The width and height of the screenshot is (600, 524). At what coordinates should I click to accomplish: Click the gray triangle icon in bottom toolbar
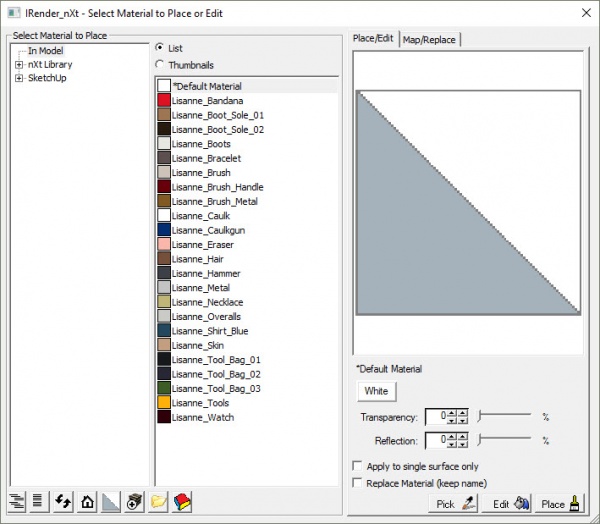pyautogui.click(x=112, y=503)
